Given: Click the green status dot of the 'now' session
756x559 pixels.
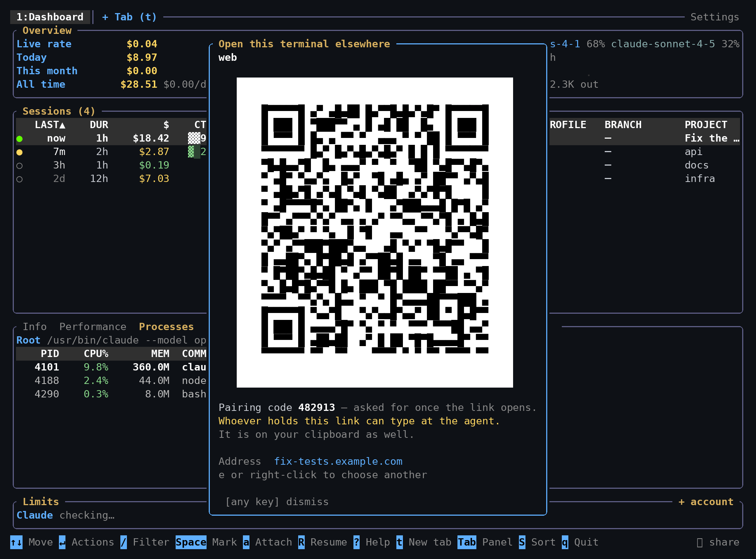Looking at the screenshot, I should pyautogui.click(x=20, y=139).
